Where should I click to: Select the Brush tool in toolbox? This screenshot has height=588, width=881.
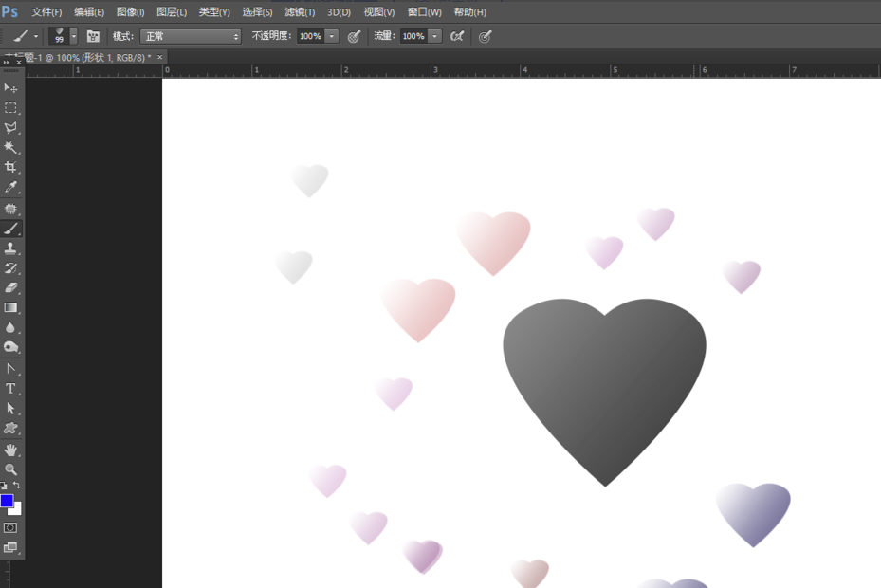click(10, 229)
